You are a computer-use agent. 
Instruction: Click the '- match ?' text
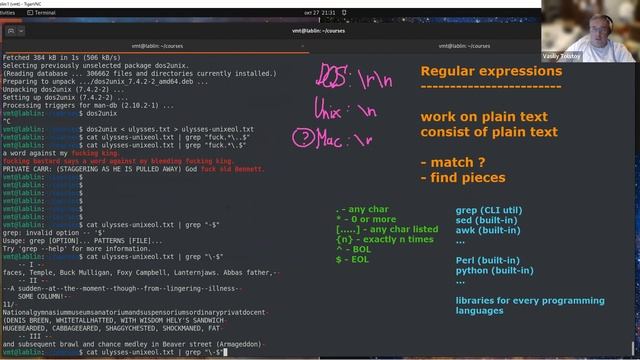tap(453, 162)
